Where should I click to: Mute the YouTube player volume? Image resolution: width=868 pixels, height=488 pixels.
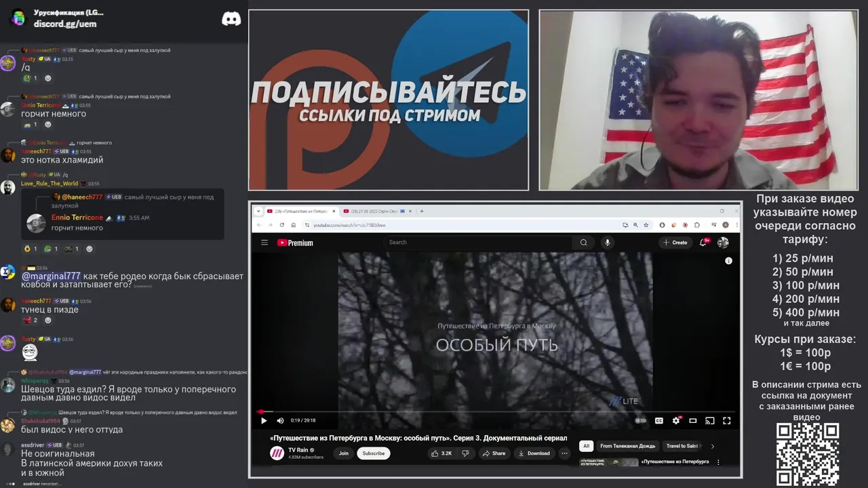coord(280,421)
